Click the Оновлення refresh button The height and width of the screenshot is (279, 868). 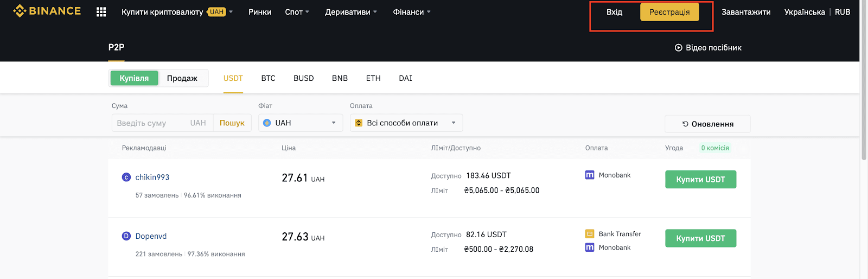coord(707,124)
